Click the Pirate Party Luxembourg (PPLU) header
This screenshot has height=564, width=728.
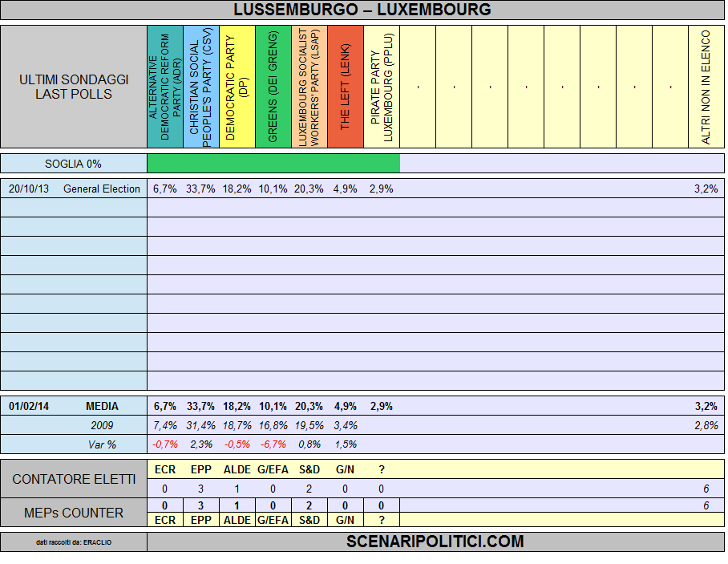pyautogui.click(x=382, y=87)
